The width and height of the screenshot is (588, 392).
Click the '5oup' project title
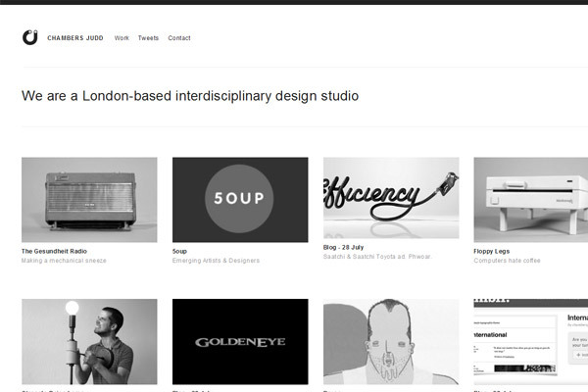coord(179,251)
